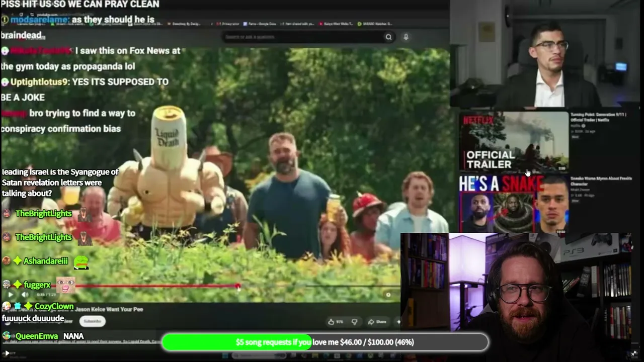Viewport: 644px width, 362px height.
Task: Open YouTube player settings gear
Action: (388, 295)
